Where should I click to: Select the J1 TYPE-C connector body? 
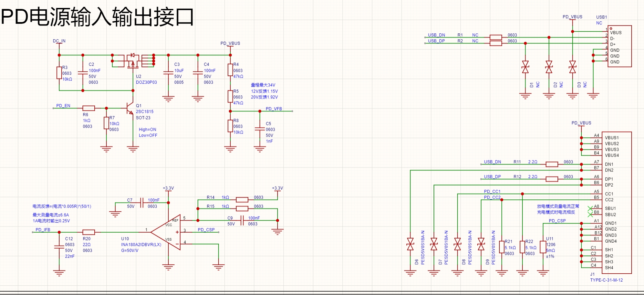[619, 202]
